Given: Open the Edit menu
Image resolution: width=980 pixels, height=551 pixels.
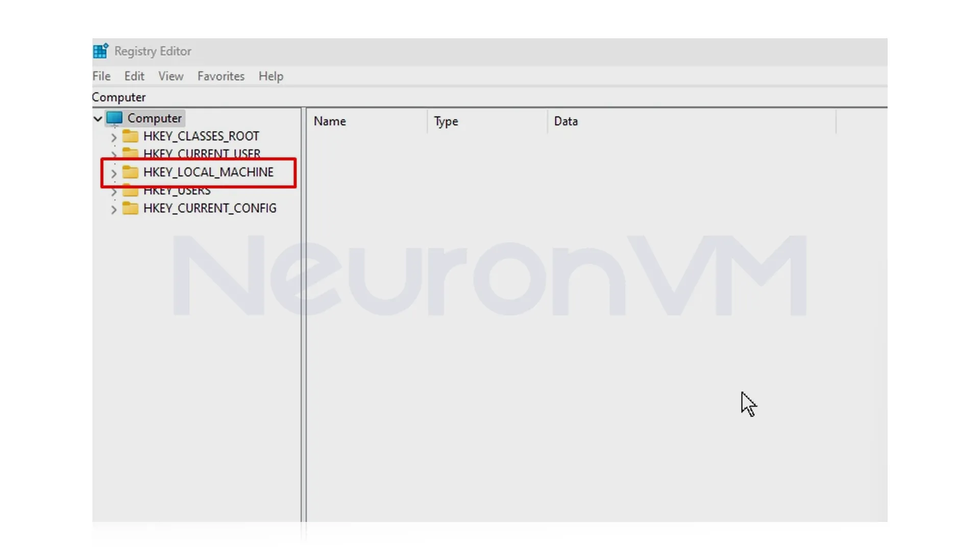Looking at the screenshot, I should click(134, 76).
